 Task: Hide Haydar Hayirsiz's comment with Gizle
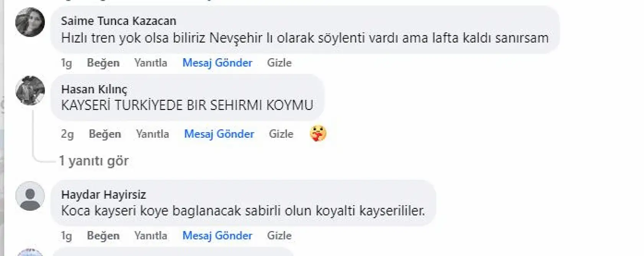point(280,235)
